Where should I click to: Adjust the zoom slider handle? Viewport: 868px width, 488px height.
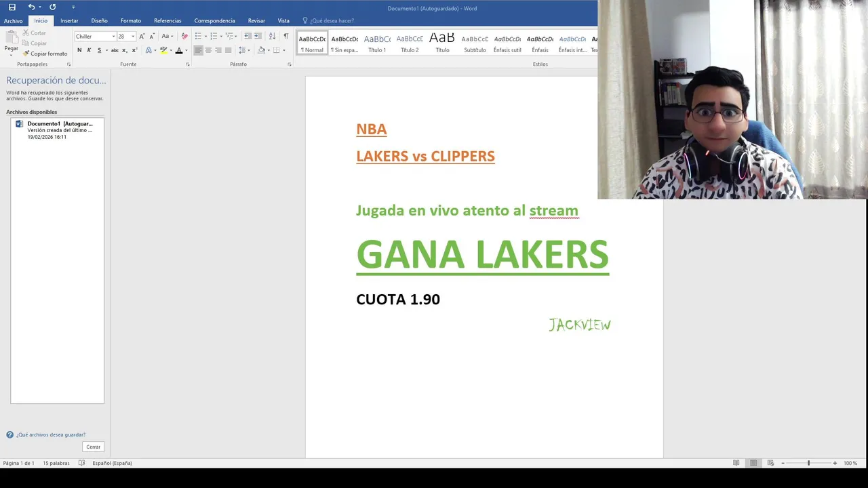pyautogui.click(x=808, y=463)
